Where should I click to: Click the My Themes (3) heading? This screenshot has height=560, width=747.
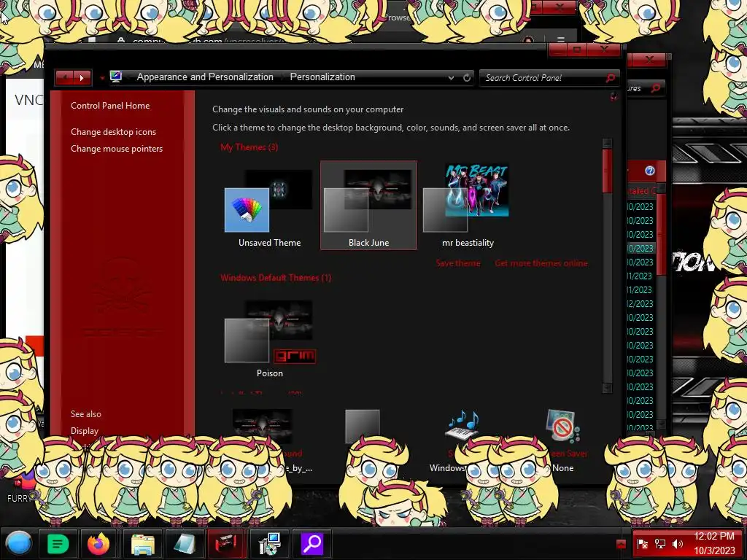coord(249,147)
